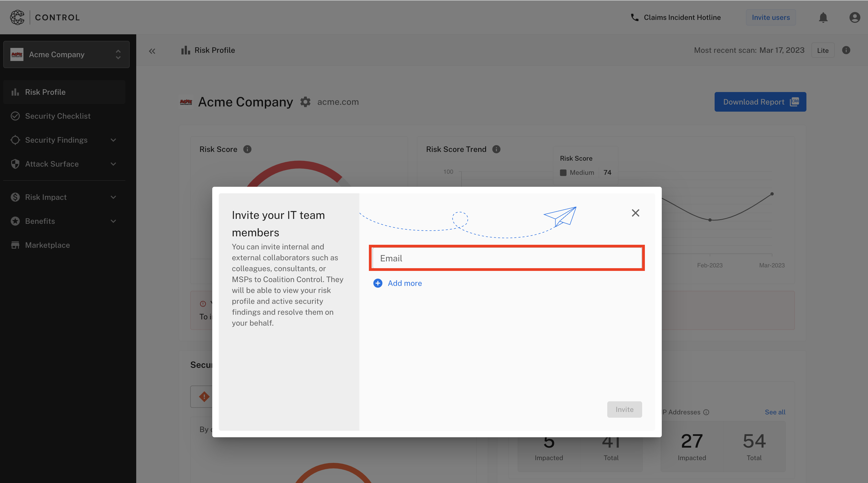Expand the Attack Surface chevron
This screenshot has height=483, width=868.
coord(113,164)
